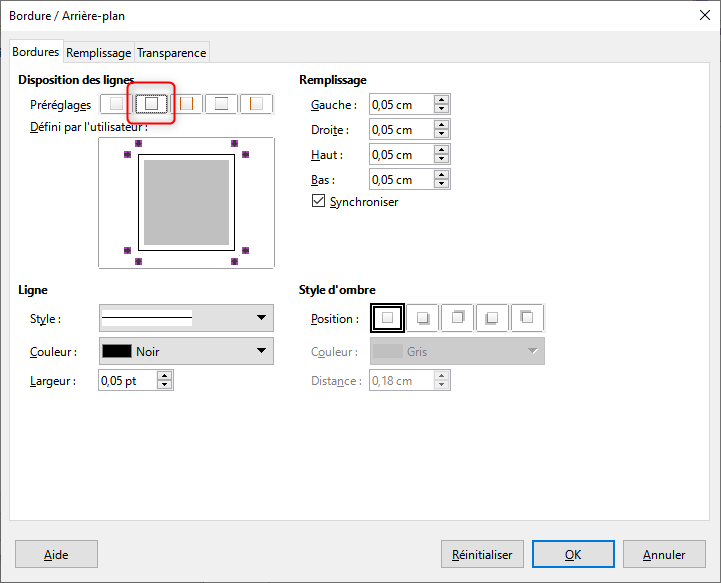Apply shadow to bottom left
721x583 pixels.
coord(493,318)
